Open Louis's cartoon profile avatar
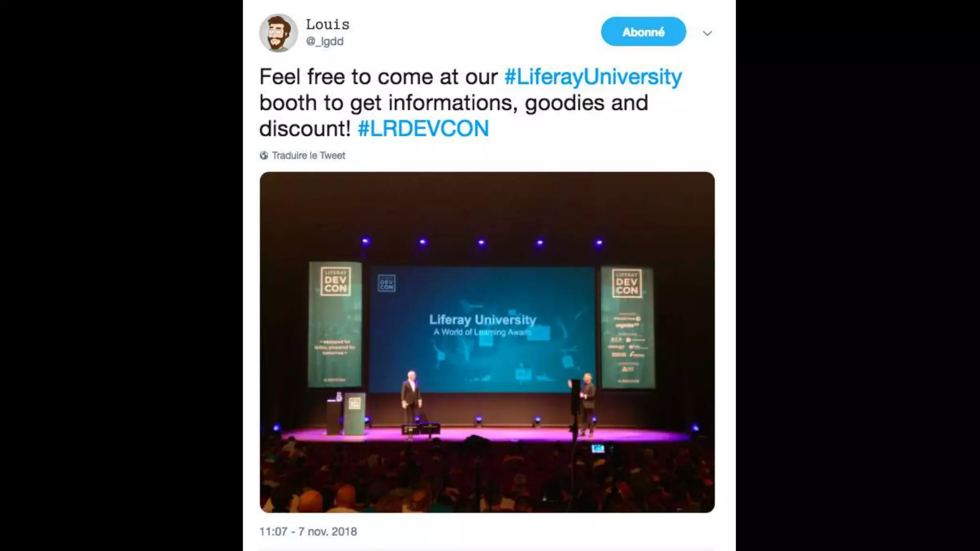The image size is (980, 551). point(278,33)
